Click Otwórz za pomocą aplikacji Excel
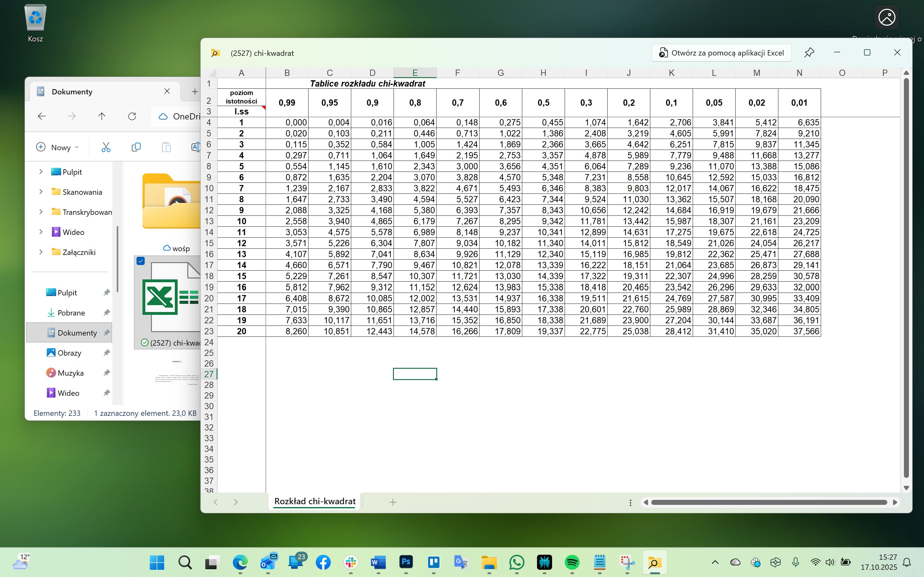The image size is (924, 577). [x=721, y=53]
